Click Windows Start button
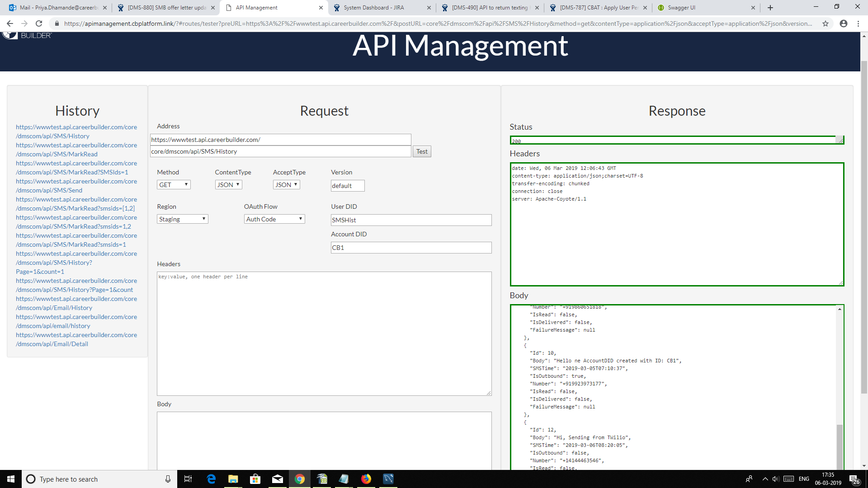The width and height of the screenshot is (868, 488). click(11, 479)
